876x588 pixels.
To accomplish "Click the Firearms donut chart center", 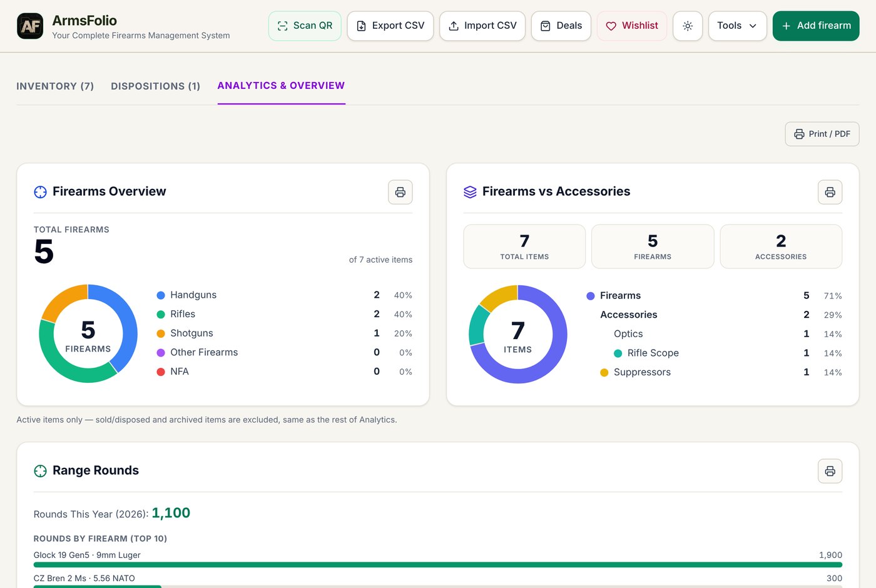I will (x=88, y=334).
